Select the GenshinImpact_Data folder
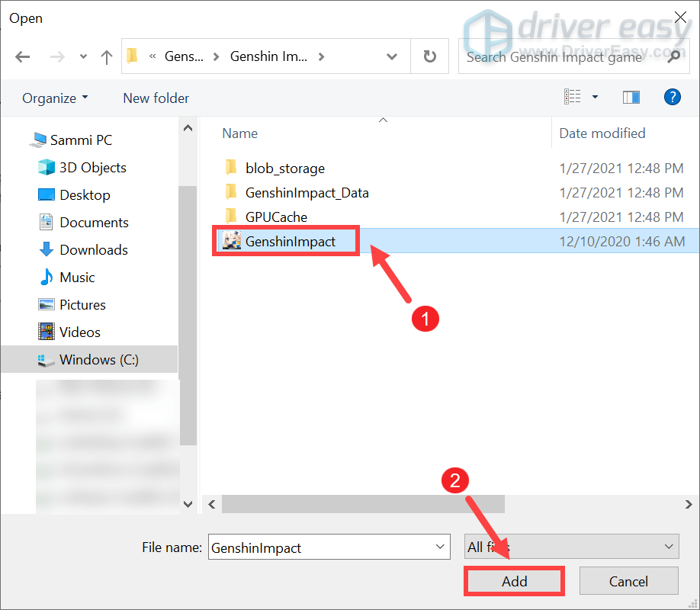 tap(307, 193)
